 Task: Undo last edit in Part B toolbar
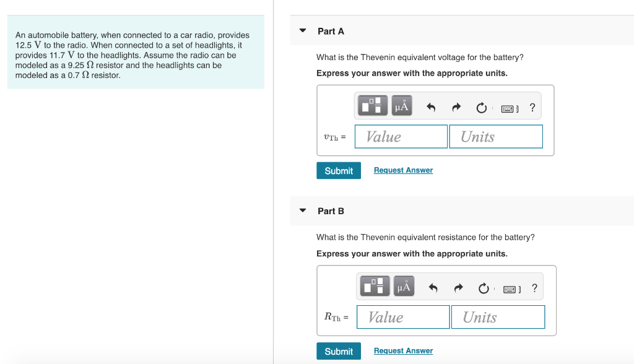tap(433, 288)
